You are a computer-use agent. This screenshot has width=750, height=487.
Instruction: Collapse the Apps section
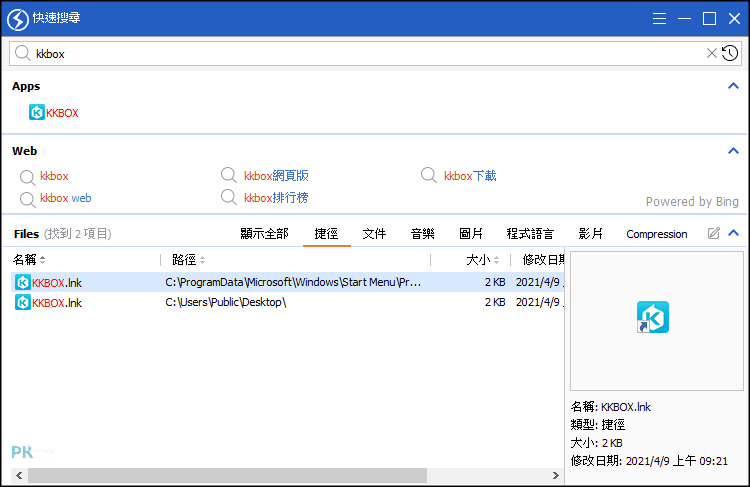point(733,86)
